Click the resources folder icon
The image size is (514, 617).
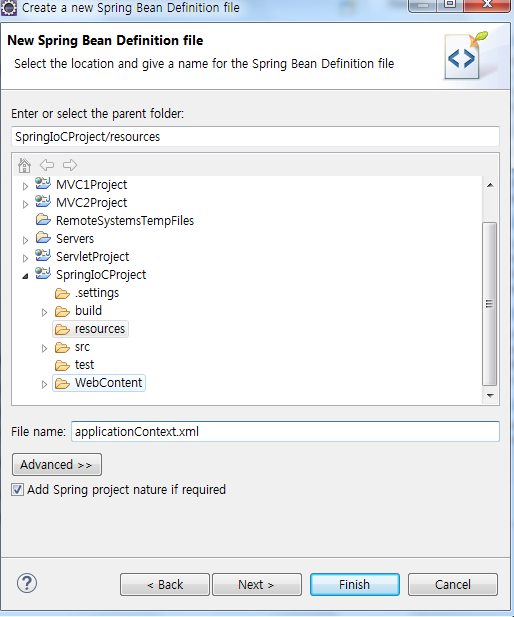point(62,329)
